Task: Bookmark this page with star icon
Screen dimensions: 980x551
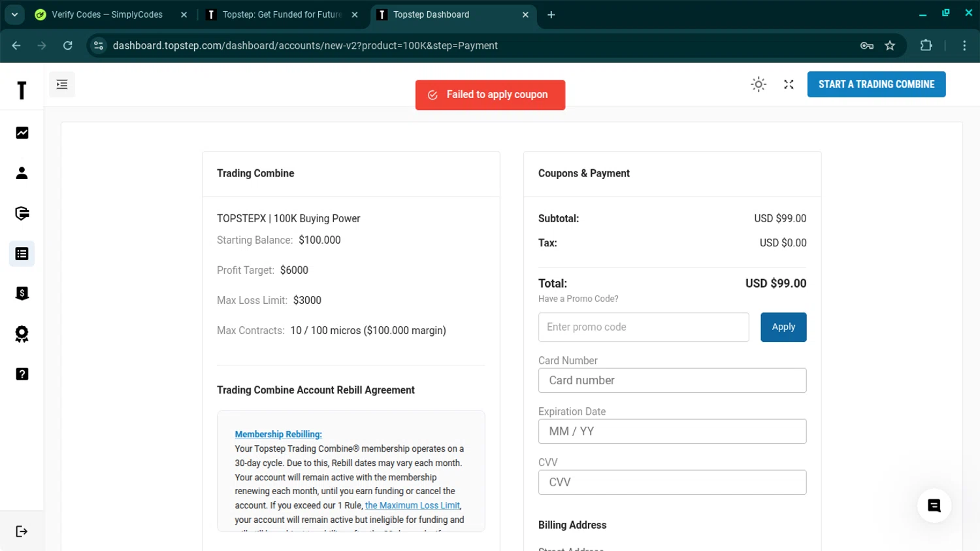Action: tap(890, 46)
